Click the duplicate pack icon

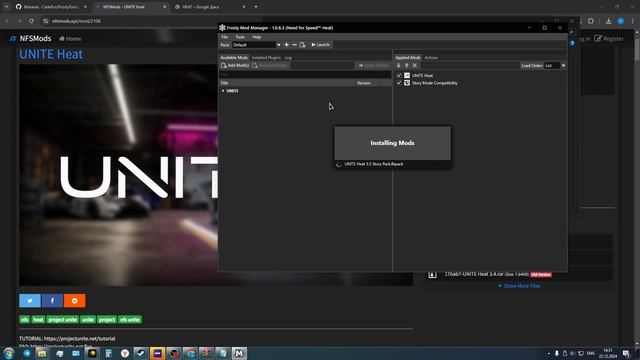coord(302,44)
